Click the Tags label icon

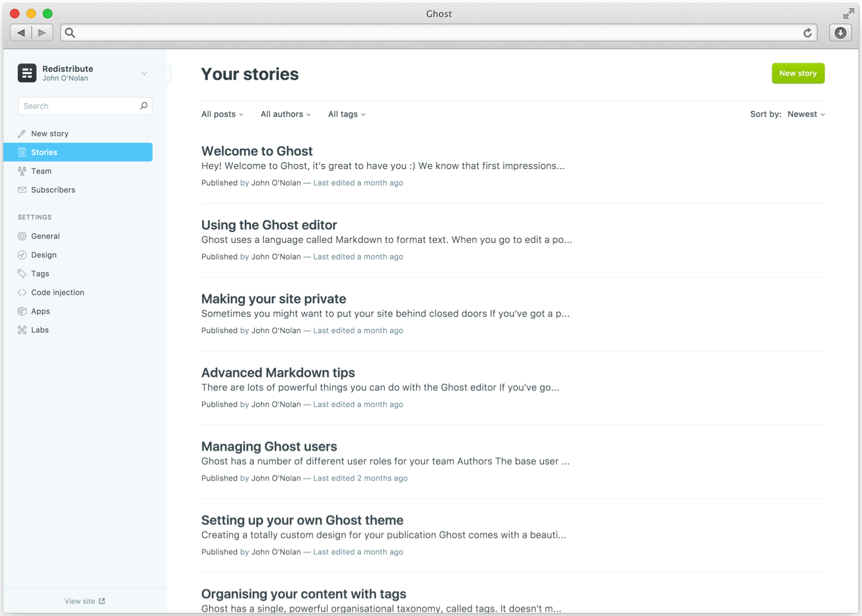click(22, 274)
